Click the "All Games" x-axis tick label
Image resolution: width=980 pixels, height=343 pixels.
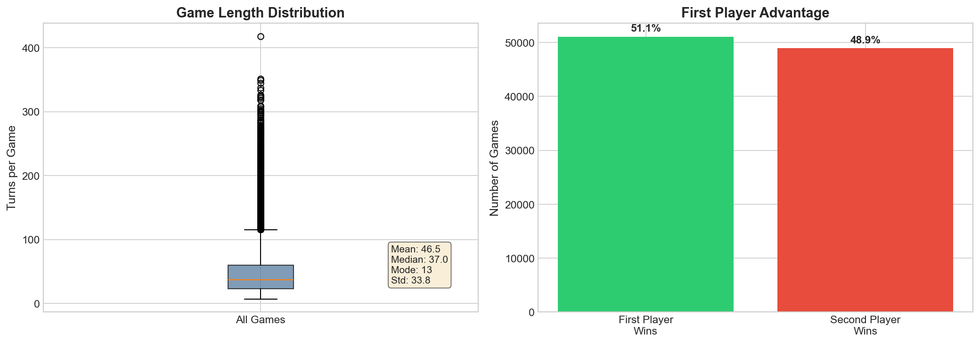tap(261, 320)
